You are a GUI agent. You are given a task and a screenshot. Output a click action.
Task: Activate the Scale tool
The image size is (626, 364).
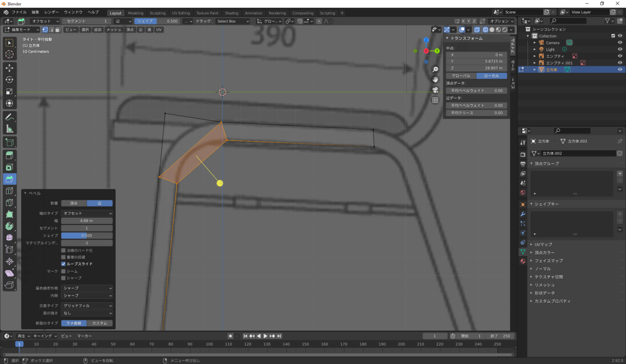tap(9, 91)
